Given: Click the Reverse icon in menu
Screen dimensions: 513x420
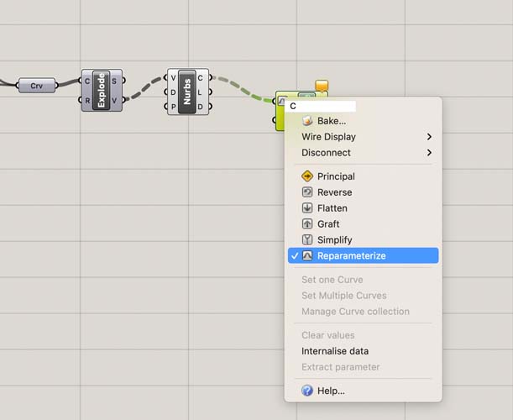Looking at the screenshot, I should click(x=307, y=192).
